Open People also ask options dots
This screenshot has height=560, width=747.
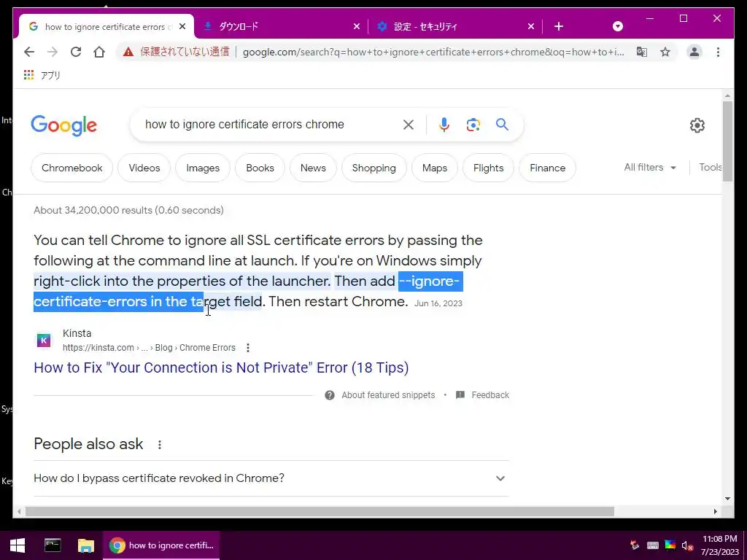(160, 445)
